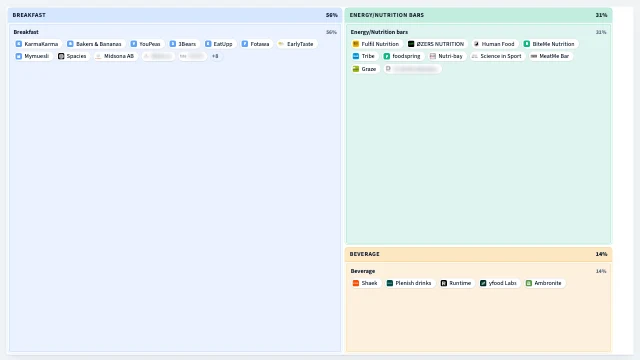640x360 pixels.
Task: Click the Fulfil Nutrition logo icon
Action: (x=356, y=44)
